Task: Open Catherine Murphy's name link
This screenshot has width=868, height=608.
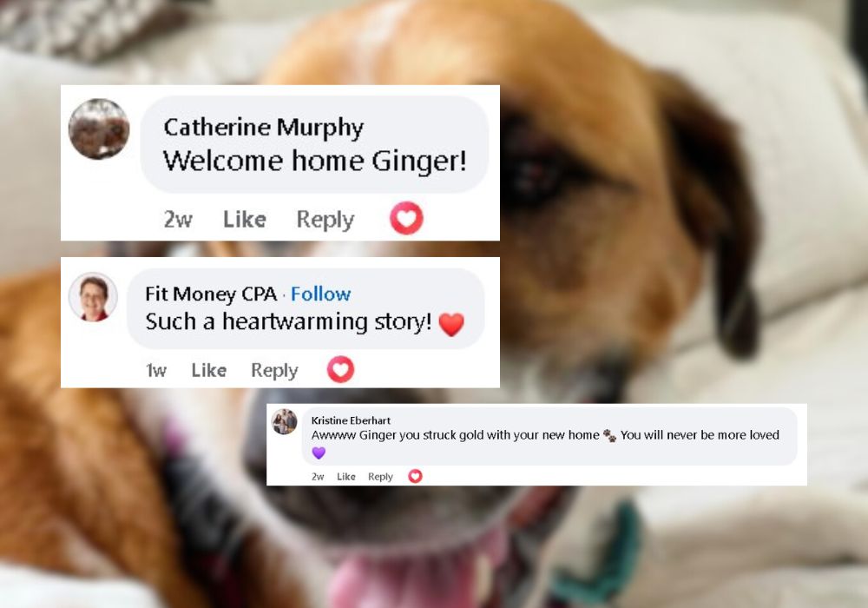Action: [264, 128]
